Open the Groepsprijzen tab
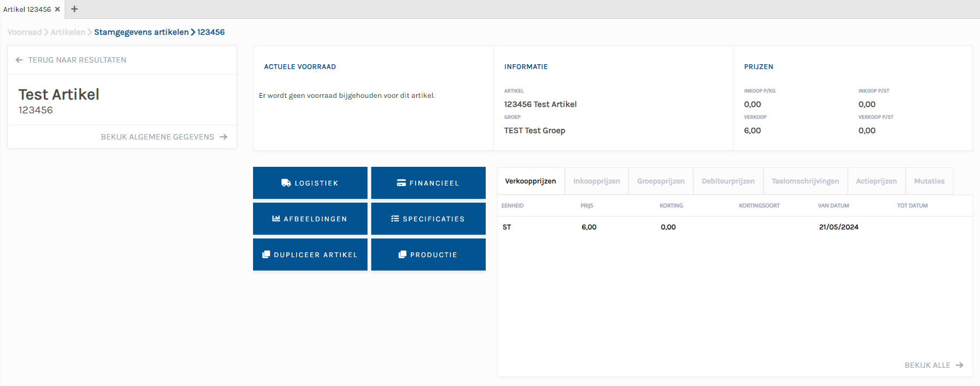The width and height of the screenshot is (980, 386). [661, 181]
